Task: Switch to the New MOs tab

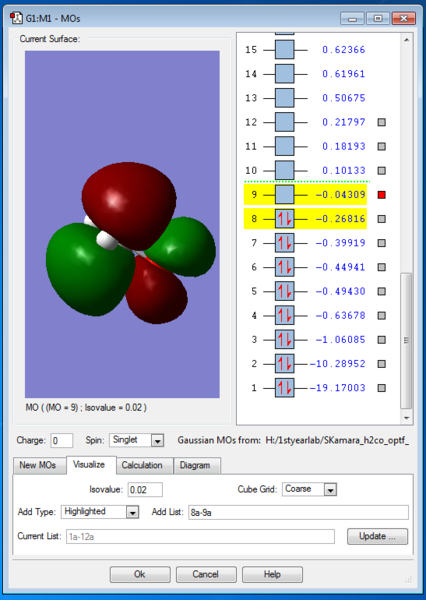Action: click(x=38, y=465)
